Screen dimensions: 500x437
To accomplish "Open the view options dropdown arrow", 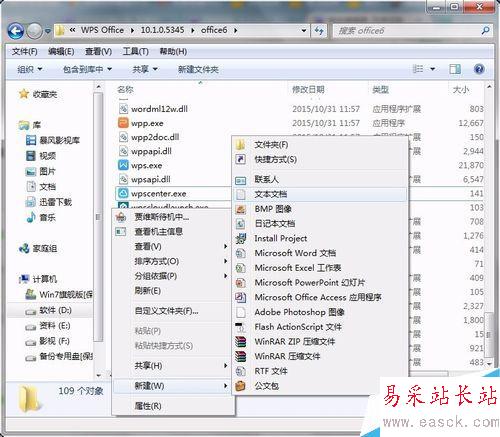I will point(432,69).
